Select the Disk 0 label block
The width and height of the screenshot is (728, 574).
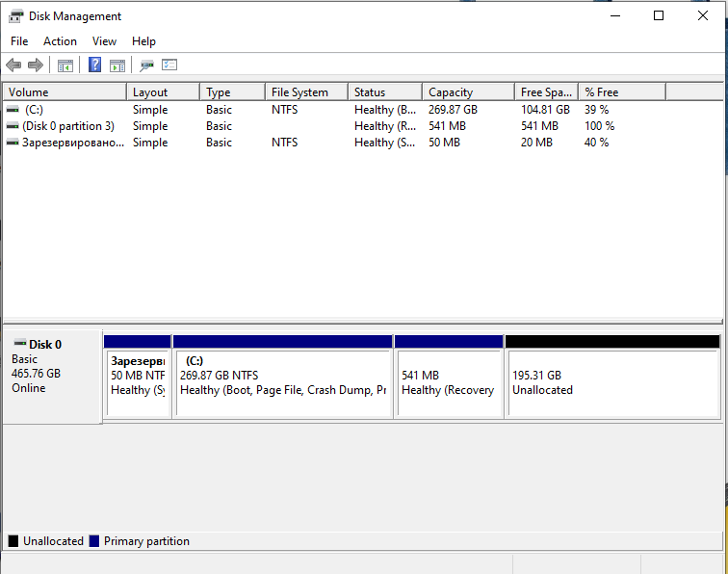pyautogui.click(x=52, y=377)
